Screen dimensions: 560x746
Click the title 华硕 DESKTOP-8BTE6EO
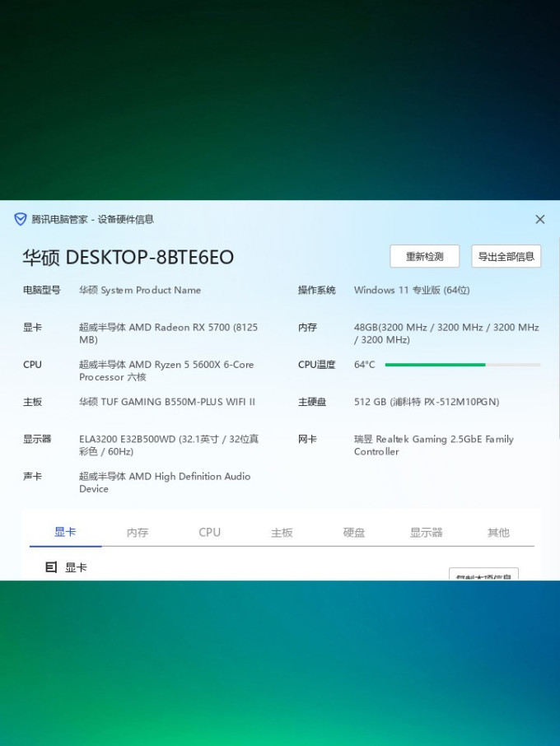128,257
